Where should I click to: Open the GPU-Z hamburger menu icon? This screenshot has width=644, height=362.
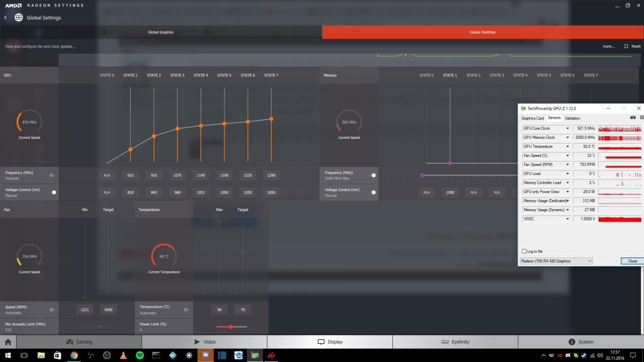pyautogui.click(x=642, y=117)
